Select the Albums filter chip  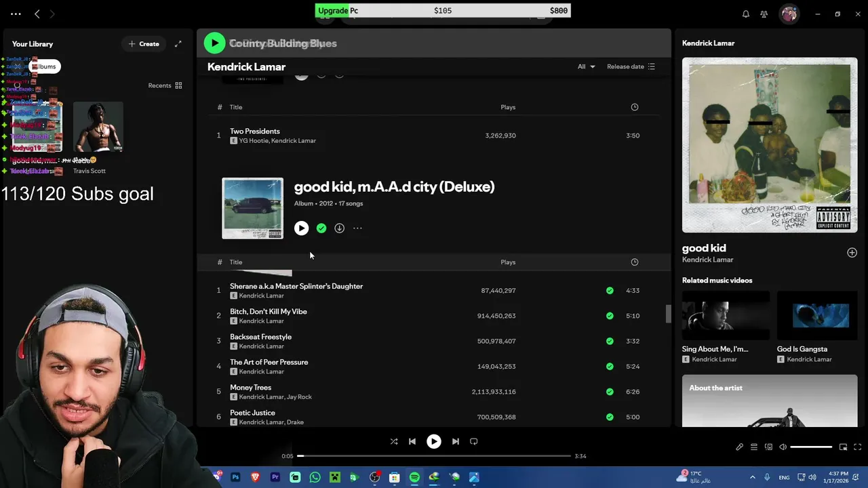[44, 66]
